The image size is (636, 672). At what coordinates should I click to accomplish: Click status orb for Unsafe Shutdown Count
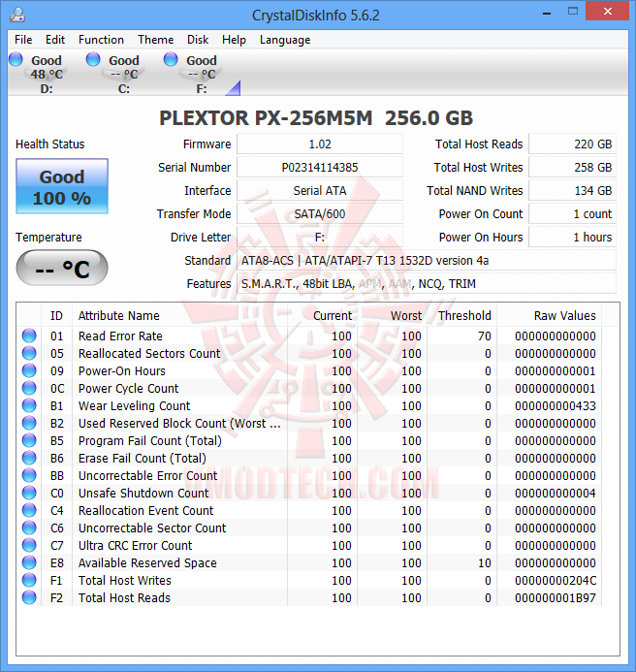click(29, 493)
